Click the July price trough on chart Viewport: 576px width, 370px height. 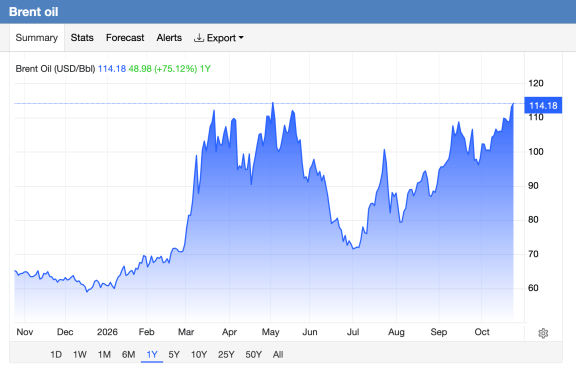354,249
